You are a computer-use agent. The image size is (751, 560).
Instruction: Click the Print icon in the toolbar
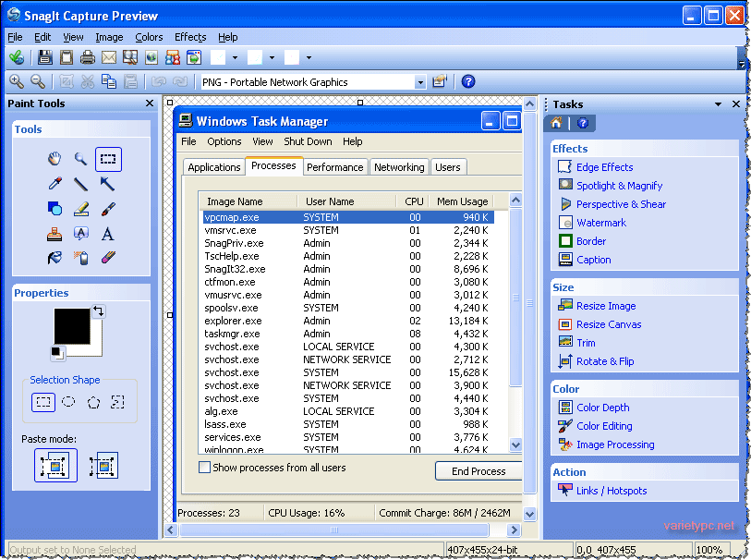click(88, 57)
